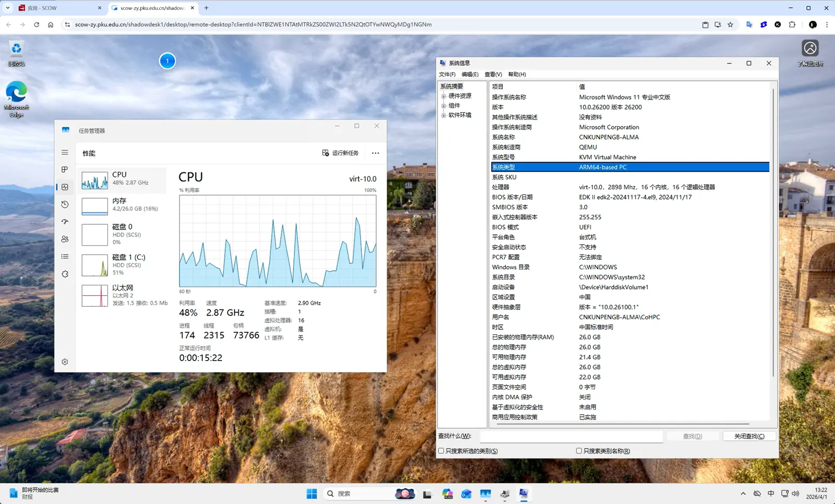Open the View menu in System Information
Image resolution: width=835 pixels, height=504 pixels.
click(493, 74)
